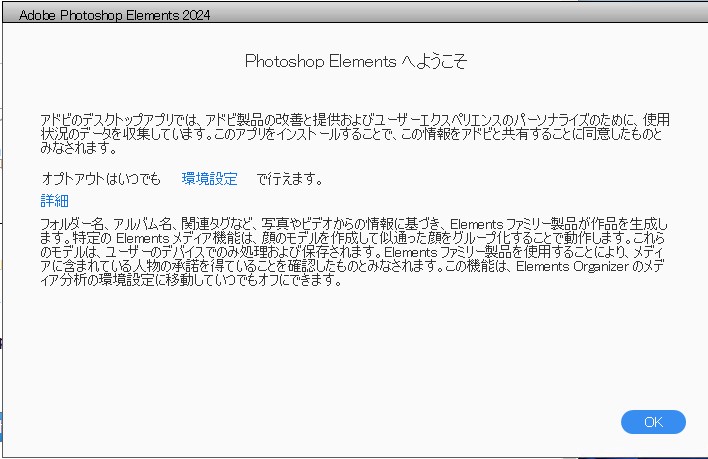Open the 環境設定 preferences link
The image size is (708, 459).
(x=210, y=179)
